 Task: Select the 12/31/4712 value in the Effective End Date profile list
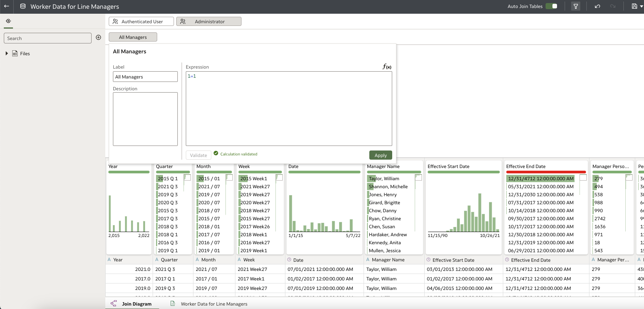tap(541, 178)
